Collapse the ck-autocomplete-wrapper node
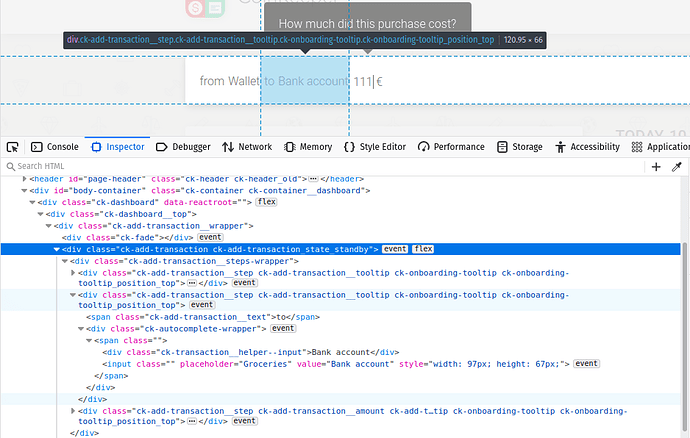This screenshot has height=438, width=690. pos(81,329)
